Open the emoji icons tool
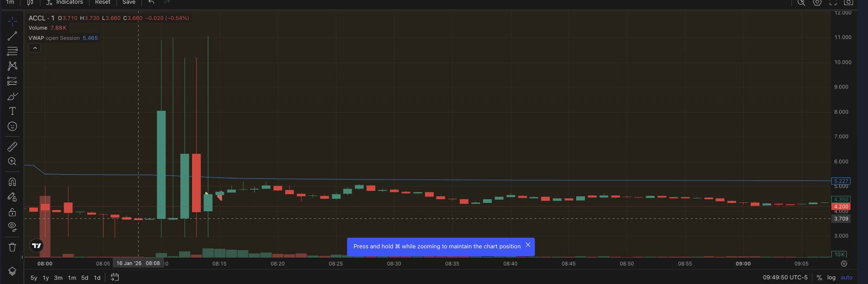Image resolution: width=868 pixels, height=284 pixels. [13, 126]
